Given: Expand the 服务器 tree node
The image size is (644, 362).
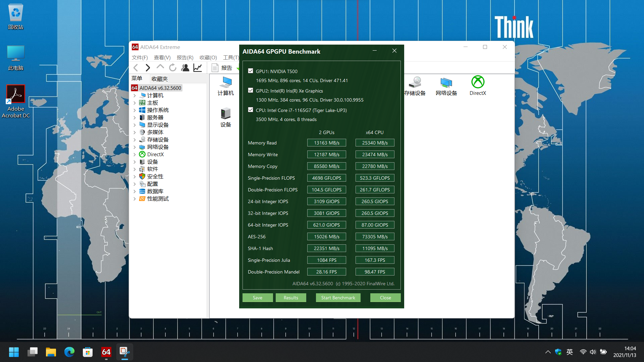Looking at the screenshot, I should pyautogui.click(x=135, y=118).
